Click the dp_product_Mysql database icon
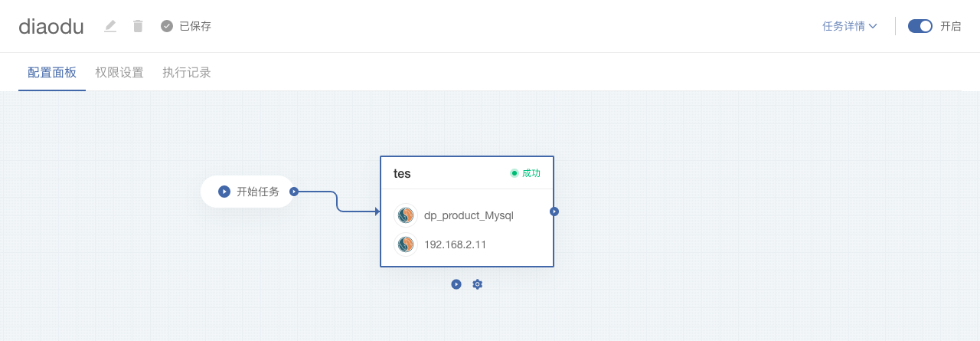The image size is (980, 341). tap(406, 215)
